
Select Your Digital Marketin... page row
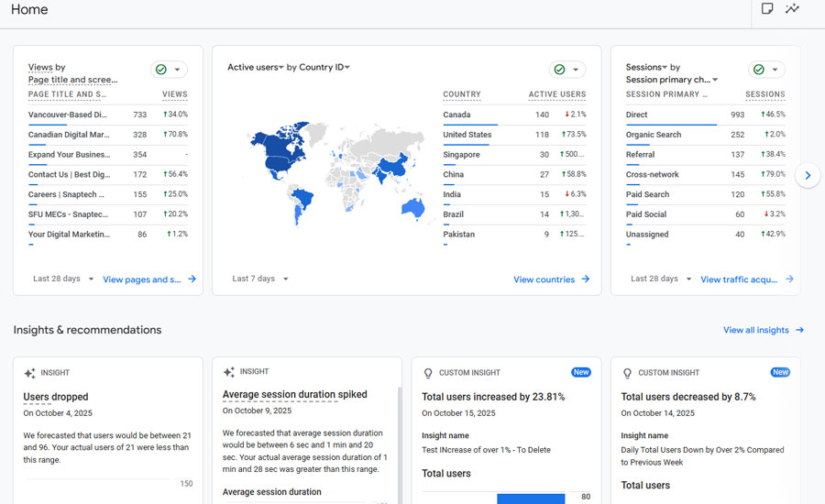coord(108,235)
